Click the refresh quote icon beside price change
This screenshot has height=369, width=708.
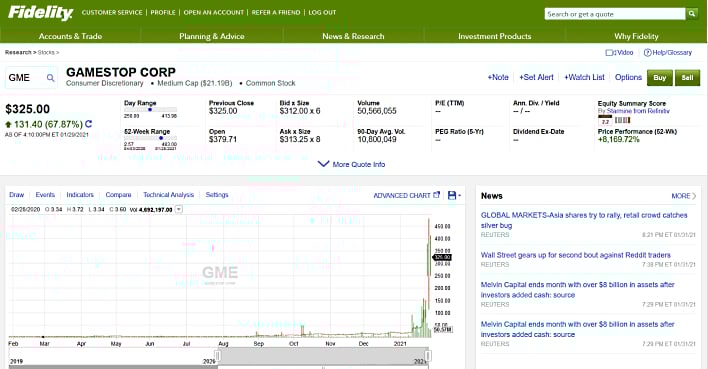[88, 124]
